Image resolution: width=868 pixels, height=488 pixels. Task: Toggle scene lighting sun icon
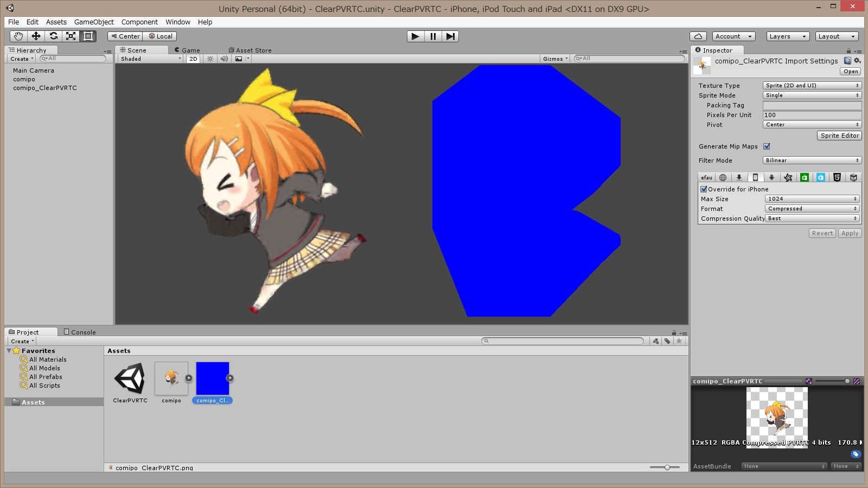tap(210, 59)
